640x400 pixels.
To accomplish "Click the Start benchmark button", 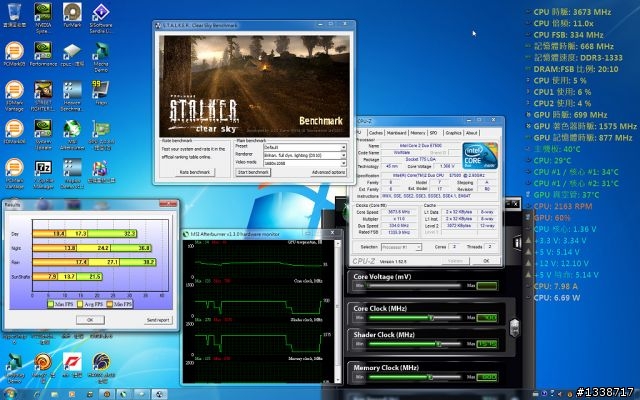I will point(253,172).
